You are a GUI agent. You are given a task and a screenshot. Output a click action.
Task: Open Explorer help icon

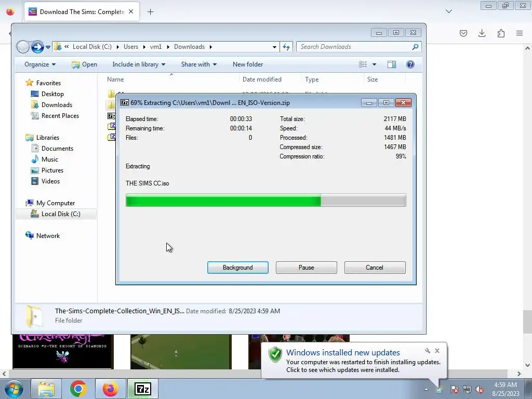pyautogui.click(x=410, y=64)
